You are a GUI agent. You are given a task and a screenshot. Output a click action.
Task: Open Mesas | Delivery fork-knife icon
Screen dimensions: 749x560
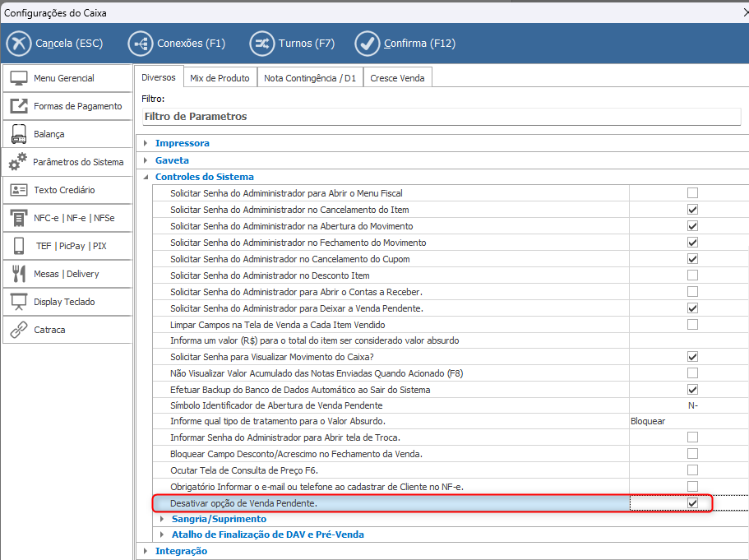(x=19, y=274)
